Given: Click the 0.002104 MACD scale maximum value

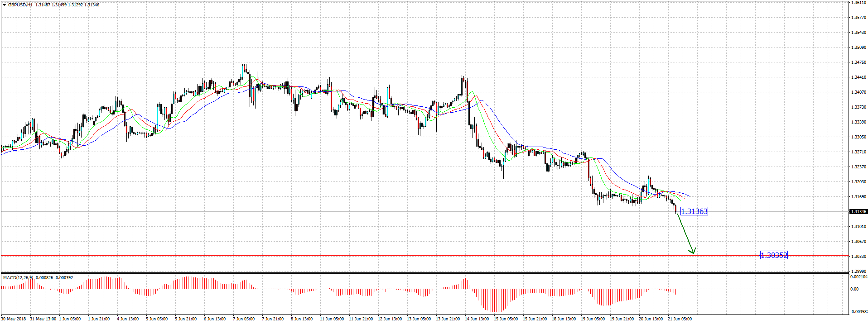Looking at the screenshot, I should [x=858, y=276].
